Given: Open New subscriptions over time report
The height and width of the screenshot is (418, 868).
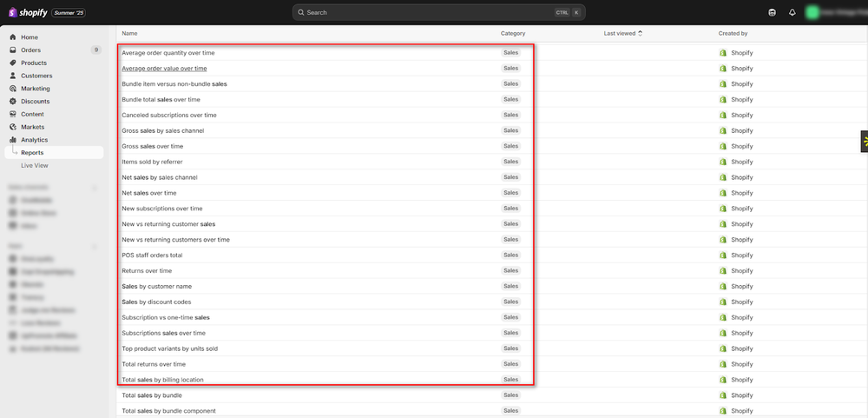Looking at the screenshot, I should [x=162, y=209].
